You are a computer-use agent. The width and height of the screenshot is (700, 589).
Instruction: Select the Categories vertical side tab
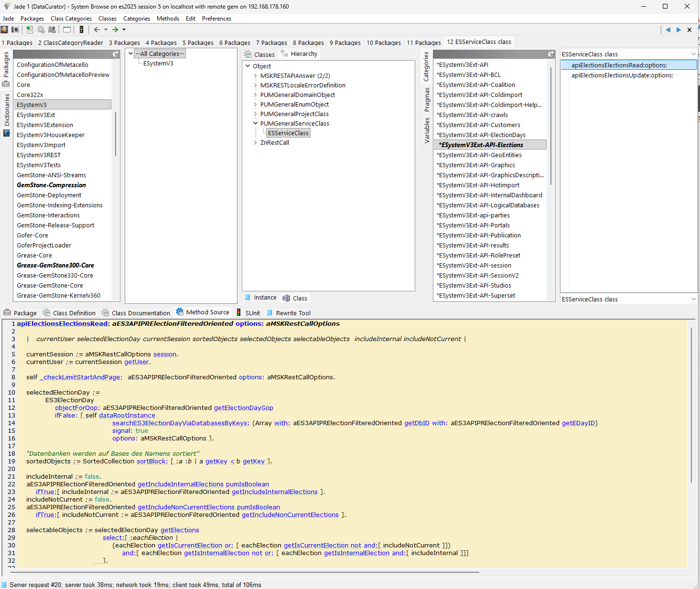pyautogui.click(x=426, y=66)
